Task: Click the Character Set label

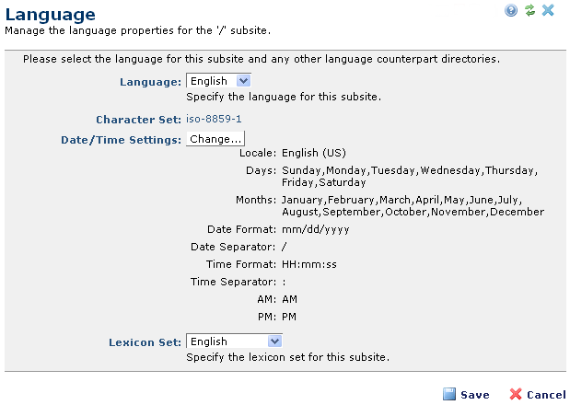Action: (x=139, y=120)
